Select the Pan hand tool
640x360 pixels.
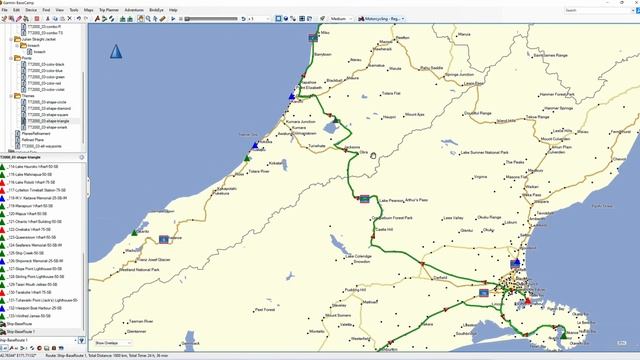tap(140, 19)
